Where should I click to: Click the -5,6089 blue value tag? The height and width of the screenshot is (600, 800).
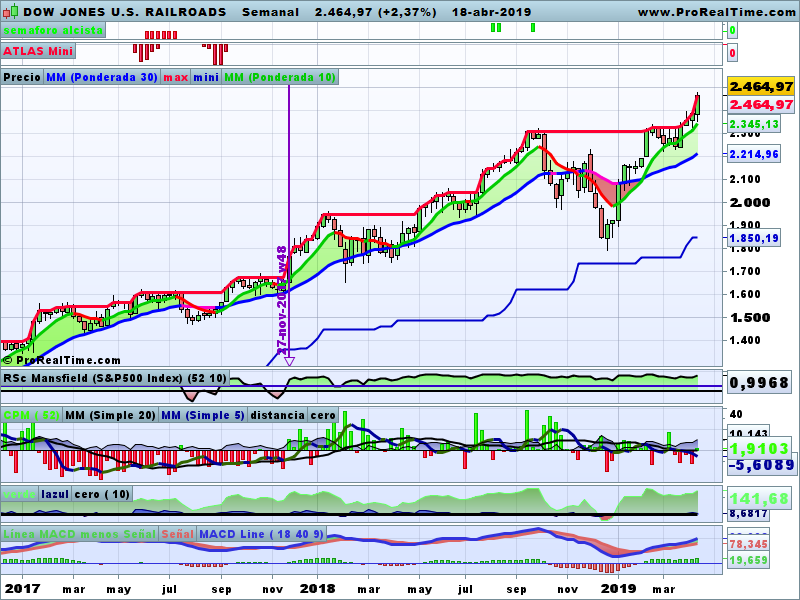[x=762, y=465]
